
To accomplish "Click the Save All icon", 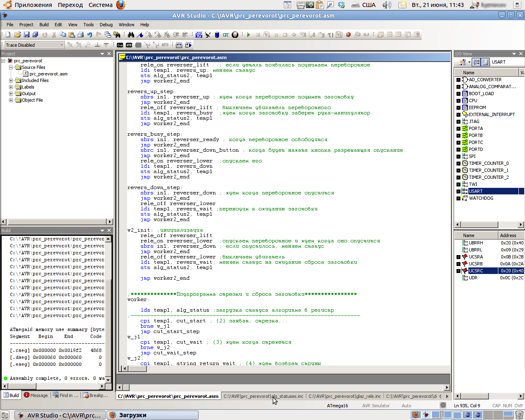I will coord(35,35).
